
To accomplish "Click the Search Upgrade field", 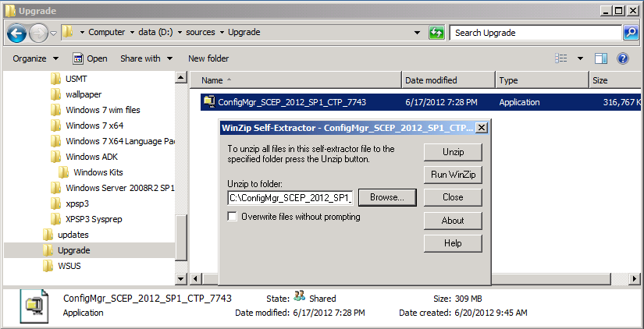I will (x=535, y=33).
